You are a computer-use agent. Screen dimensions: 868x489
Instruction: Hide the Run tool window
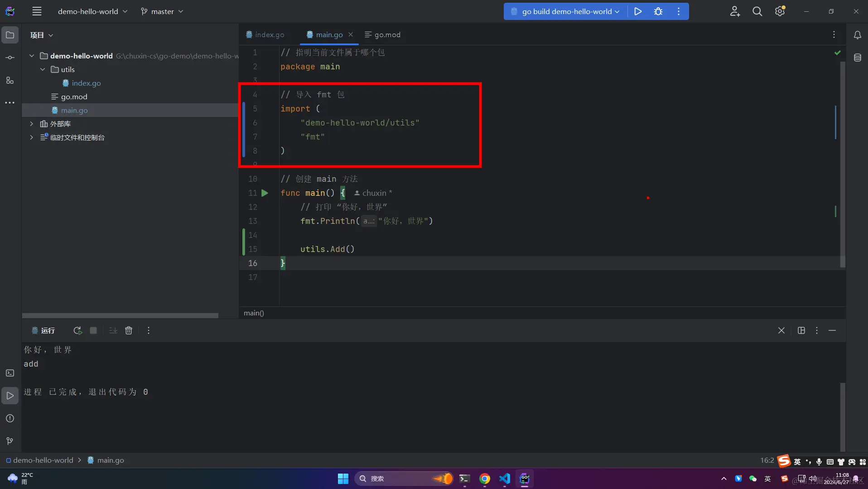click(x=832, y=330)
